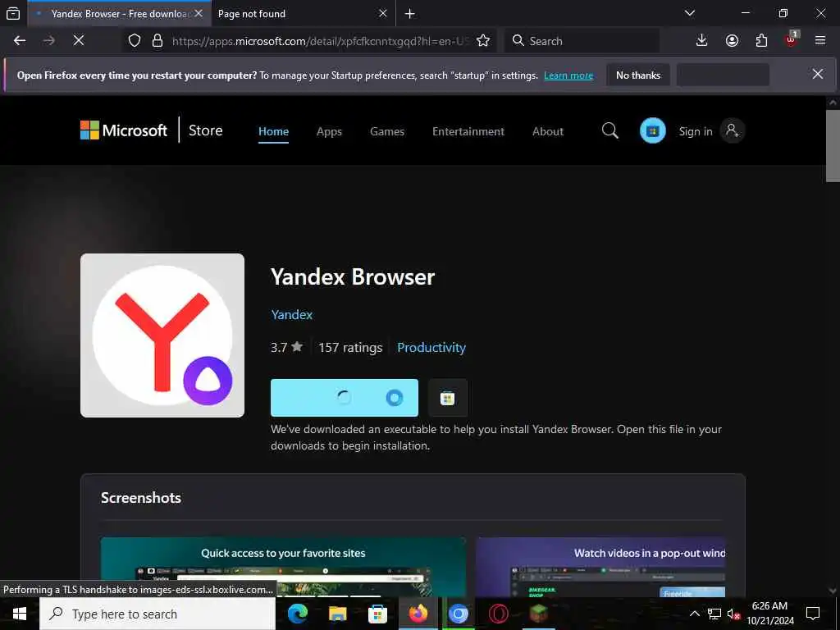Viewport: 840px width, 630px height.
Task: Click the blue loading download button
Action: click(x=345, y=398)
